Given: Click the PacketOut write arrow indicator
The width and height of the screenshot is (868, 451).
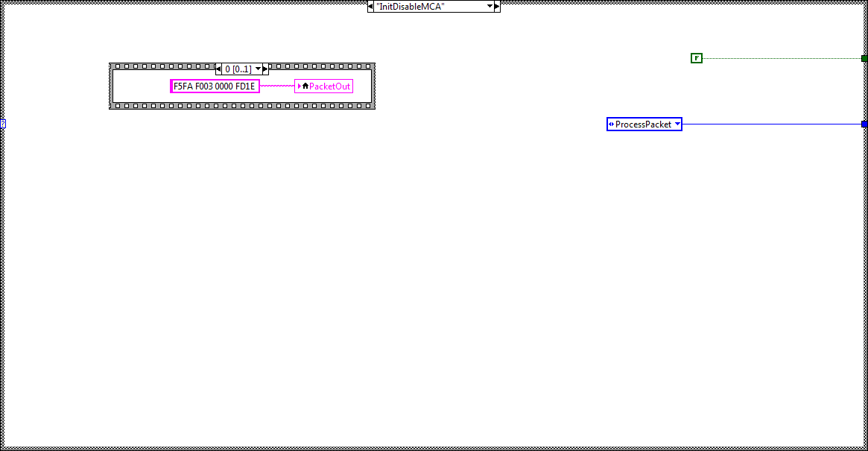Looking at the screenshot, I should (x=300, y=86).
